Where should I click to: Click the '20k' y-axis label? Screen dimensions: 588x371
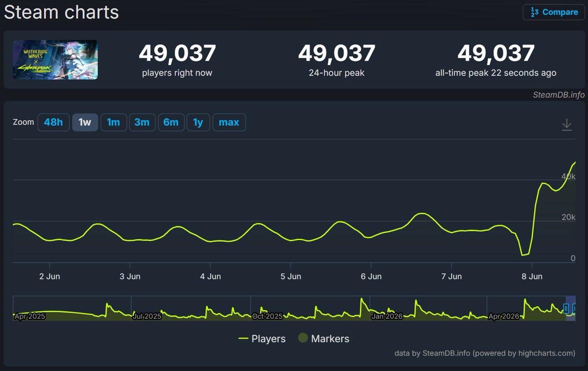pos(568,217)
